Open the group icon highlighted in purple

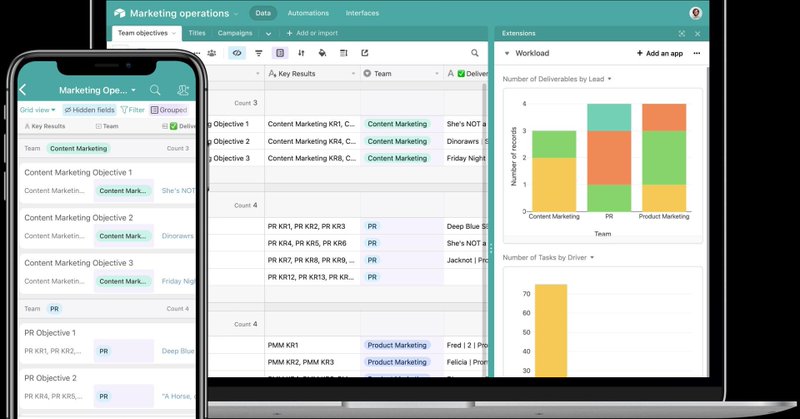coord(280,53)
